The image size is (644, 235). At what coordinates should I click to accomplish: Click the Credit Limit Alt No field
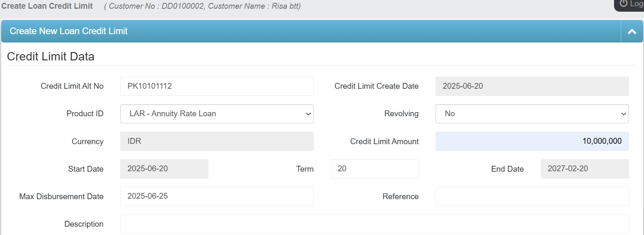(x=217, y=86)
